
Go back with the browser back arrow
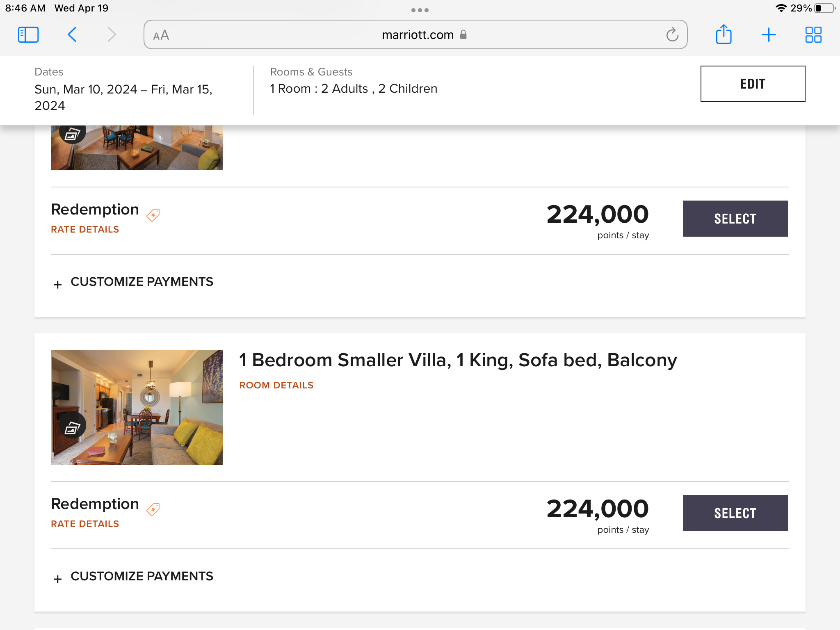72,34
